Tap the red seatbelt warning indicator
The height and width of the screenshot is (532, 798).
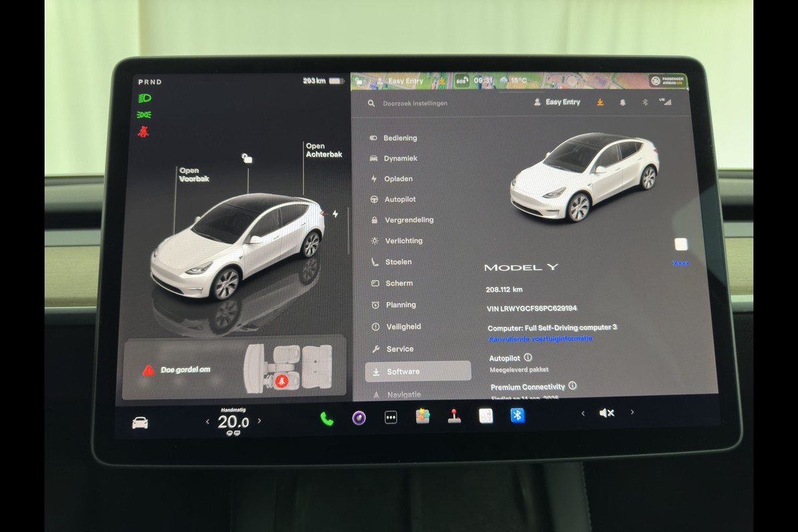[x=144, y=131]
